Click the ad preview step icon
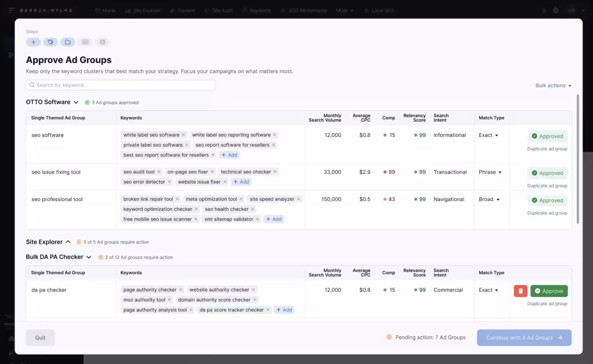Image resolution: width=593 pixels, height=364 pixels. tap(85, 42)
